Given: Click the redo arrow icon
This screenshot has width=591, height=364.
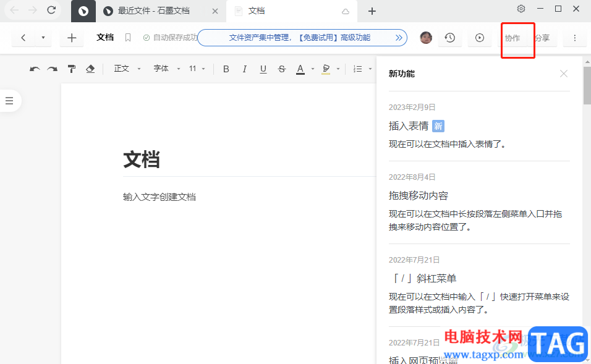Looking at the screenshot, I should click(53, 69).
